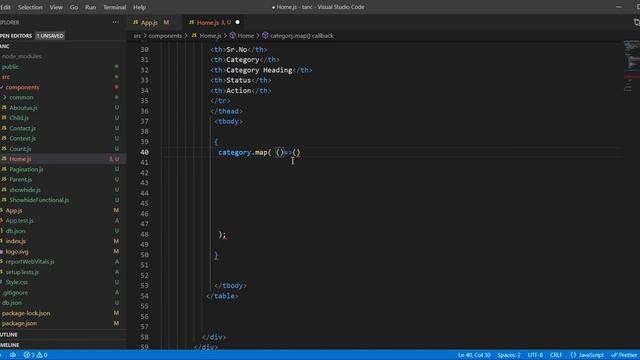Open the Help menu
This screenshot has height=360, width=640.
140,7
